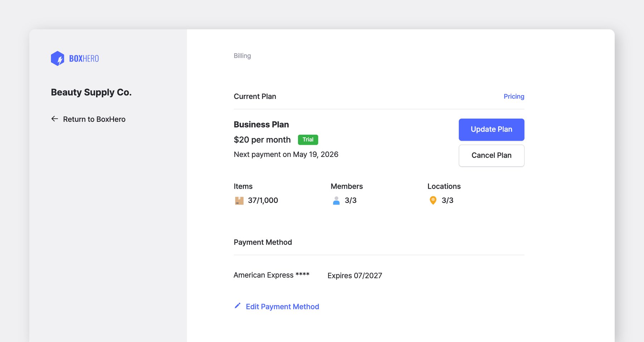
Task: Click the Next payment on May 19, 2026 text
Action: tap(286, 154)
